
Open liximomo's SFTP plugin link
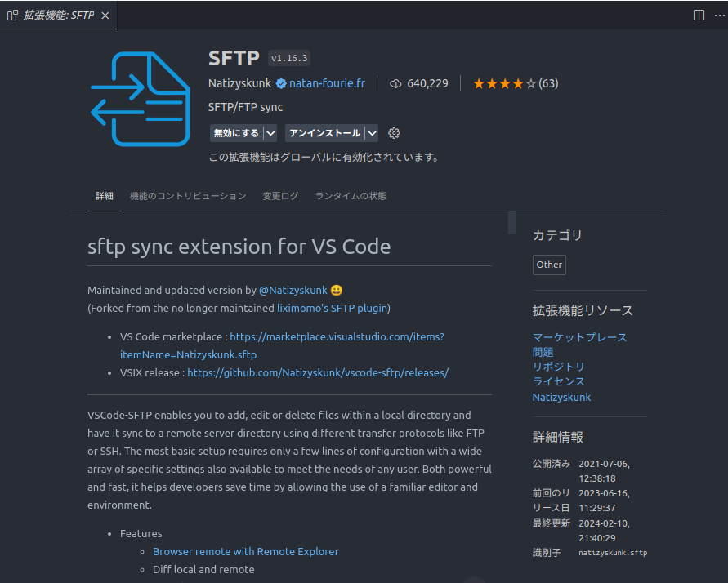(332, 309)
